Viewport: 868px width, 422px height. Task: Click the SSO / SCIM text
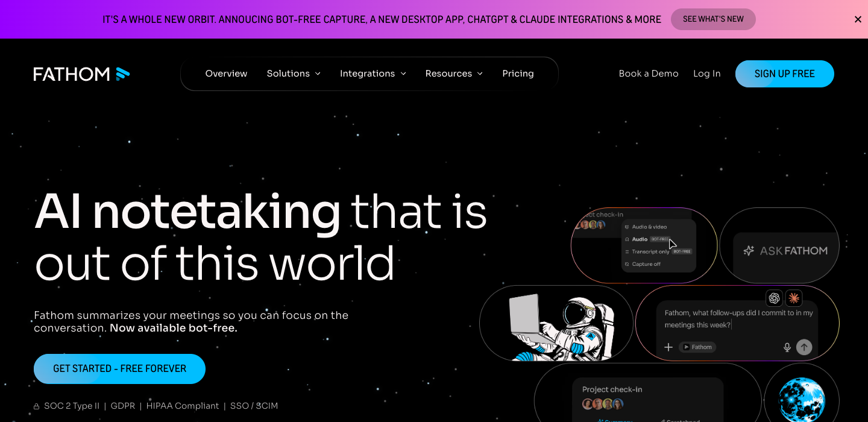(x=254, y=406)
